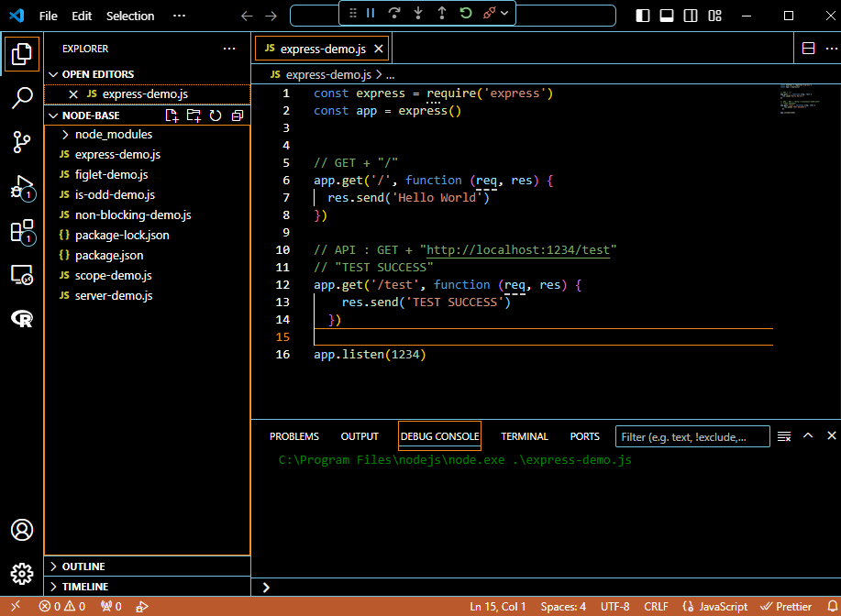Image resolution: width=841 pixels, height=616 pixels.
Task: Open Customize Layout options
Action: (715, 16)
